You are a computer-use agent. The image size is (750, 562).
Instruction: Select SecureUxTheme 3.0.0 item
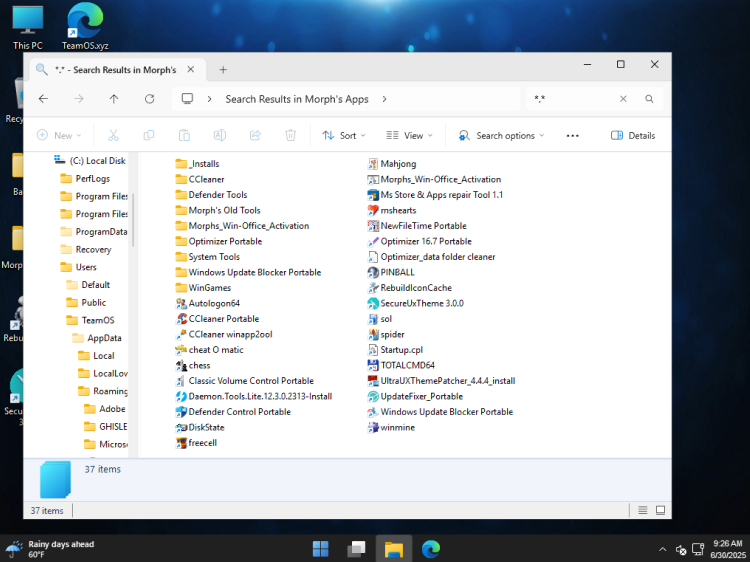[x=416, y=303]
